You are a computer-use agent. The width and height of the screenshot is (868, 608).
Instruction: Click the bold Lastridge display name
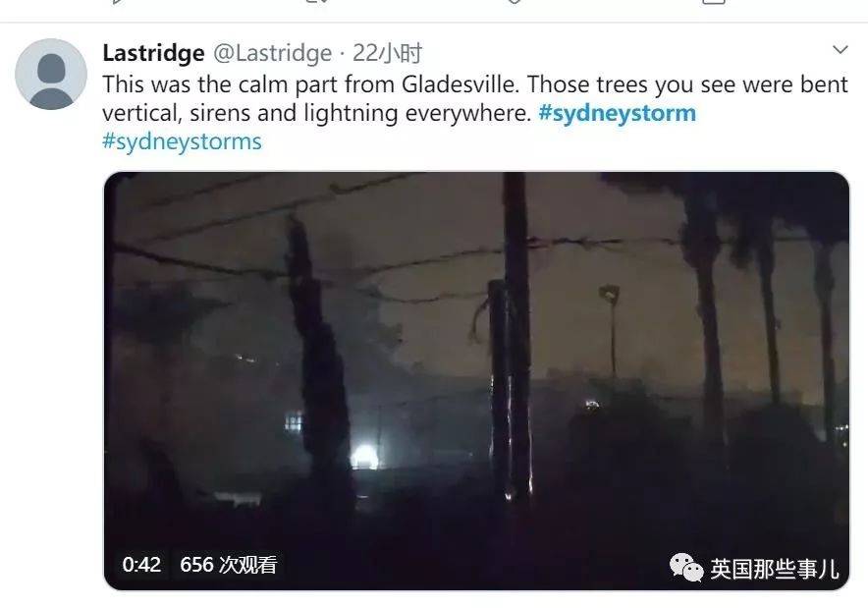[x=153, y=53]
